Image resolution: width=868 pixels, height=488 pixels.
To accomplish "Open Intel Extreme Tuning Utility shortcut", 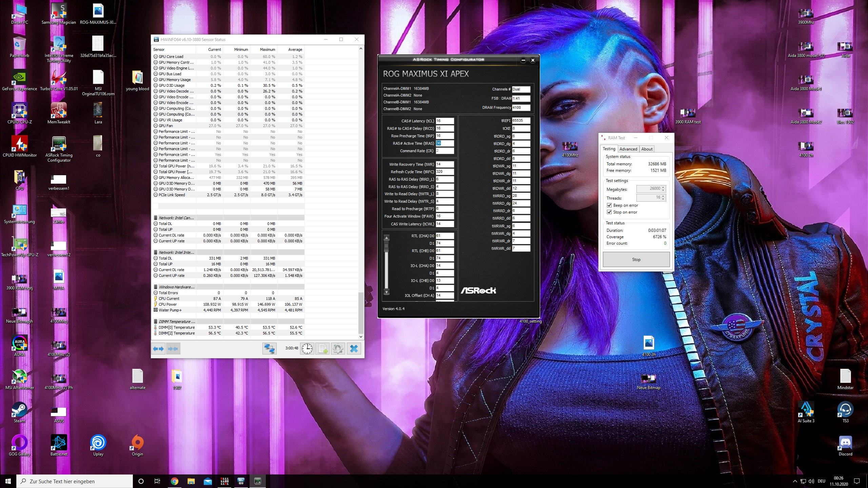I will click(x=59, y=49).
